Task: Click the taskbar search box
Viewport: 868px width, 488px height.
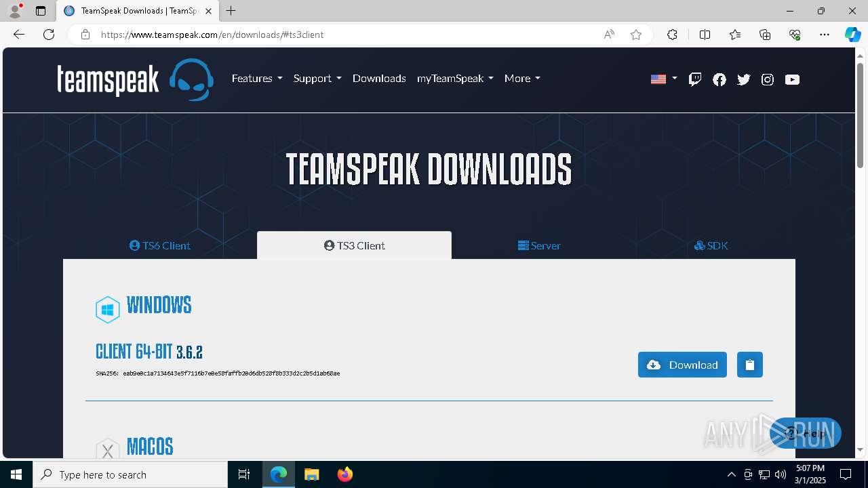Action: 130,474
